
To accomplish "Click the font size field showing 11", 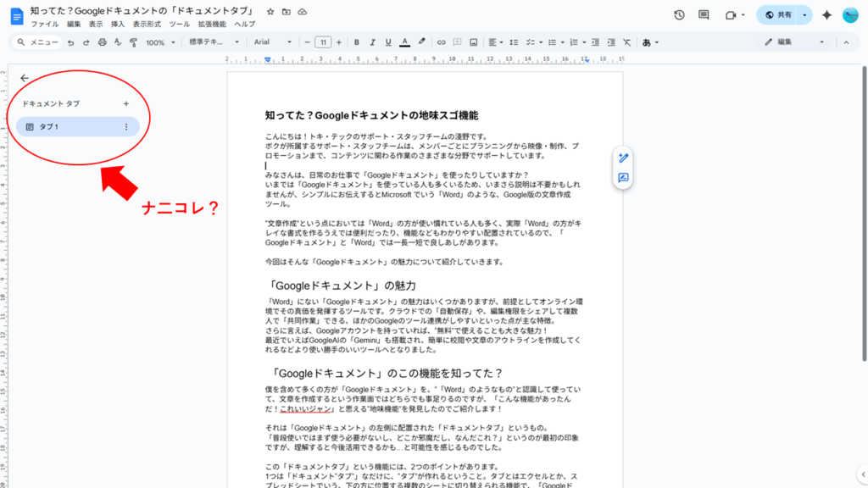I will click(323, 42).
